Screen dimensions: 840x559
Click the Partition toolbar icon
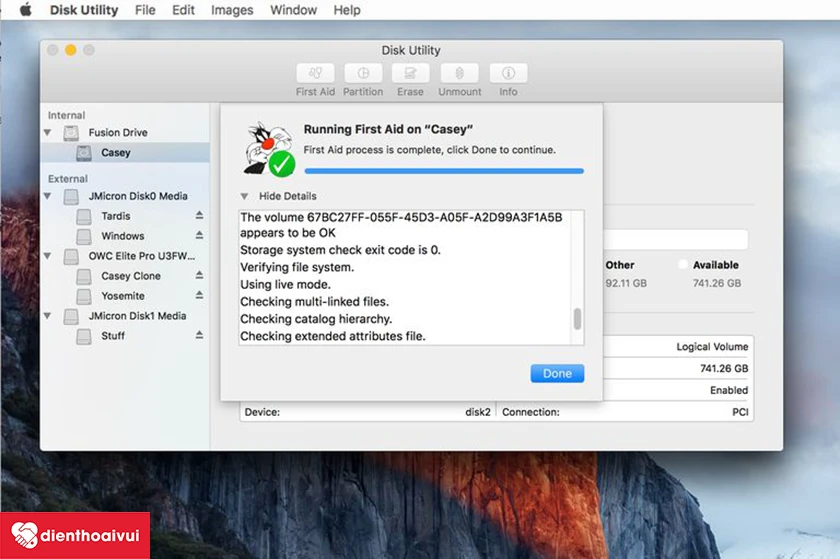coord(363,73)
